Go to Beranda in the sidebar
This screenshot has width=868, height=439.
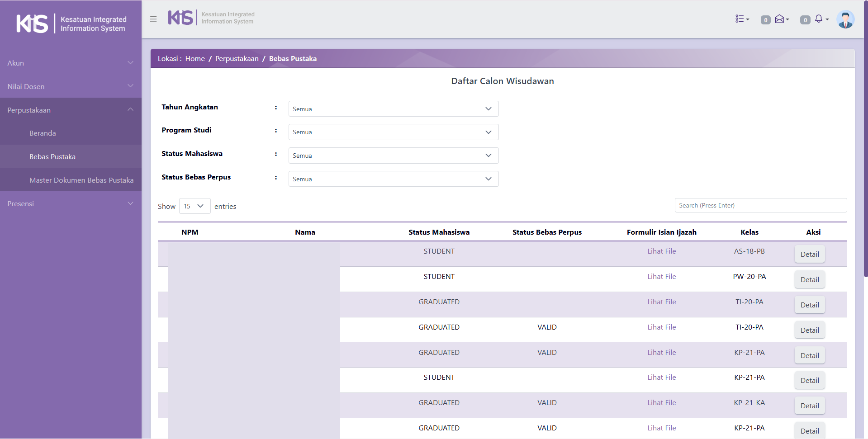coord(43,133)
